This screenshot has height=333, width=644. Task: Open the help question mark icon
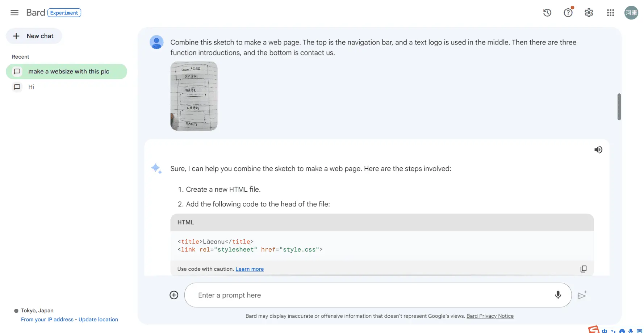(568, 13)
